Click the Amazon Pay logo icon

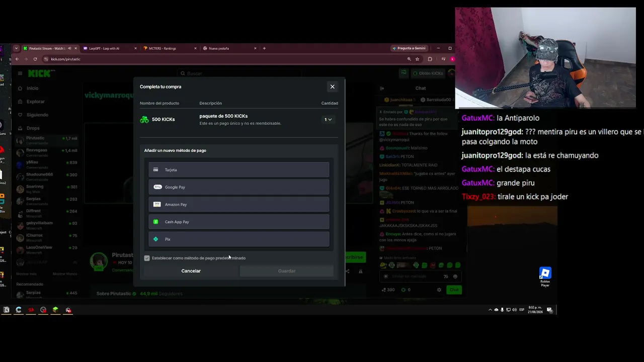[x=157, y=205]
